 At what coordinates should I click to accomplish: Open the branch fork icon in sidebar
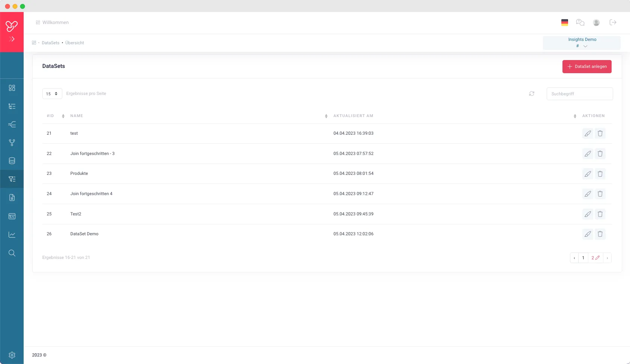tap(12, 143)
